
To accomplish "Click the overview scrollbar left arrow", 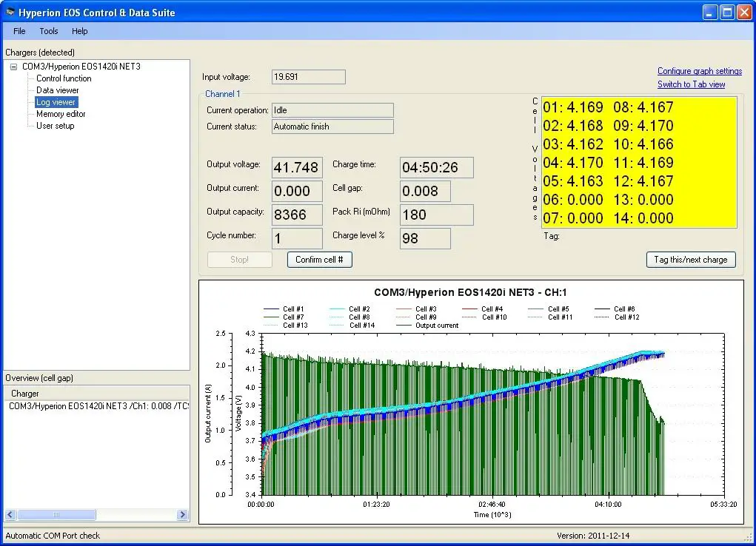I will pos(10,515).
